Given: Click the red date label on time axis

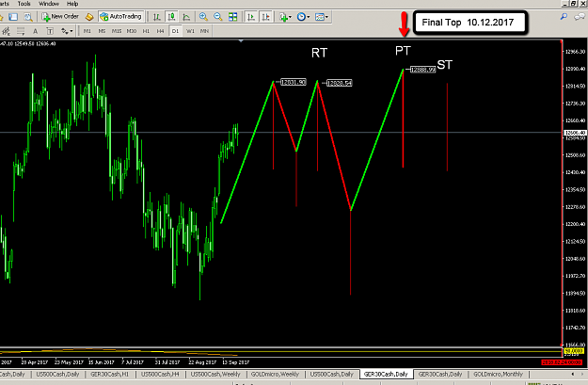Looking at the screenshot, I should coord(562,362).
